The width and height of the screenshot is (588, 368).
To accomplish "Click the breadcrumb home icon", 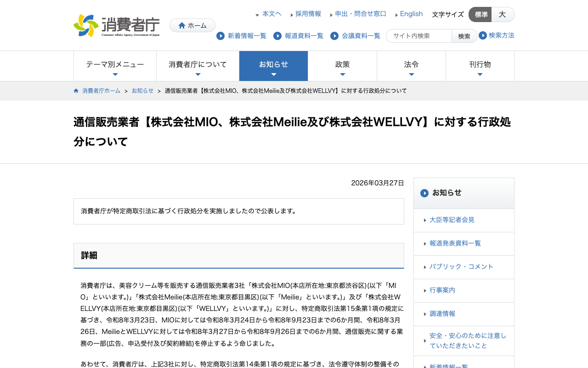I will click(76, 91).
